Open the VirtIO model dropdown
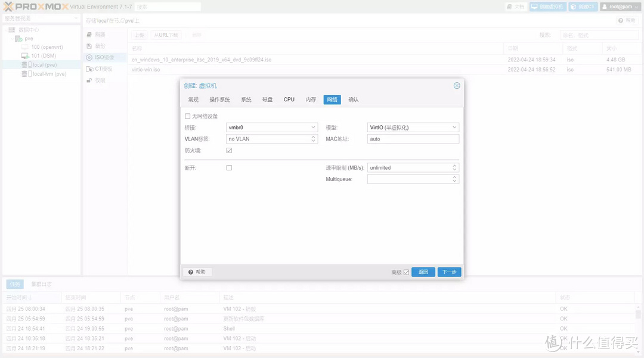The width and height of the screenshot is (644, 358). click(454, 127)
